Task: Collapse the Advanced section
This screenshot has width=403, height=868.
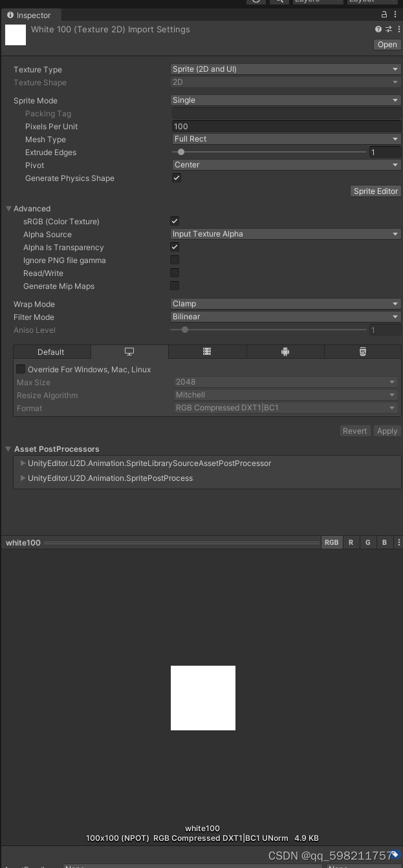Action: click(8, 209)
